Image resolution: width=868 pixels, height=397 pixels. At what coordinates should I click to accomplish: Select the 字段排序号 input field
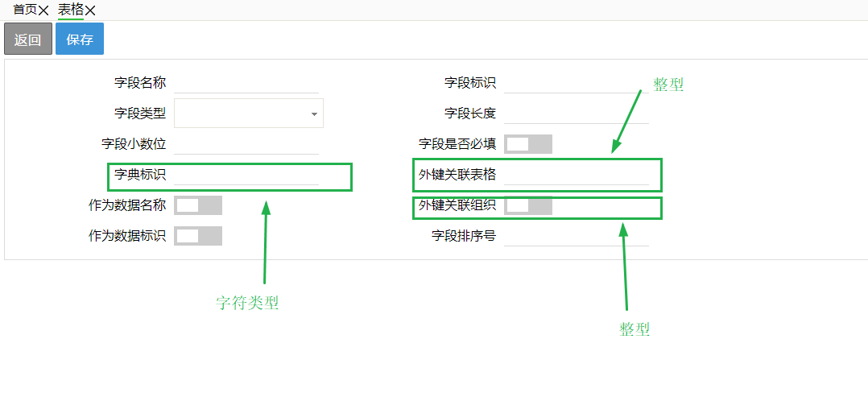[x=576, y=236]
